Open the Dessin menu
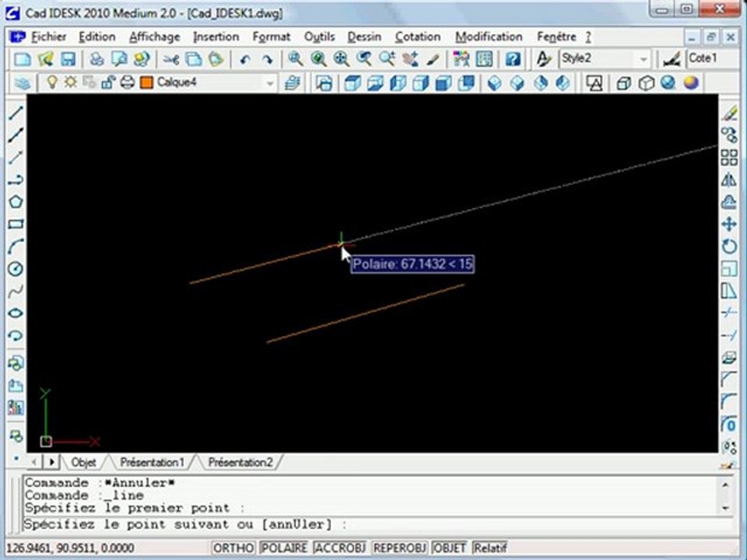The image size is (747, 560). [364, 37]
